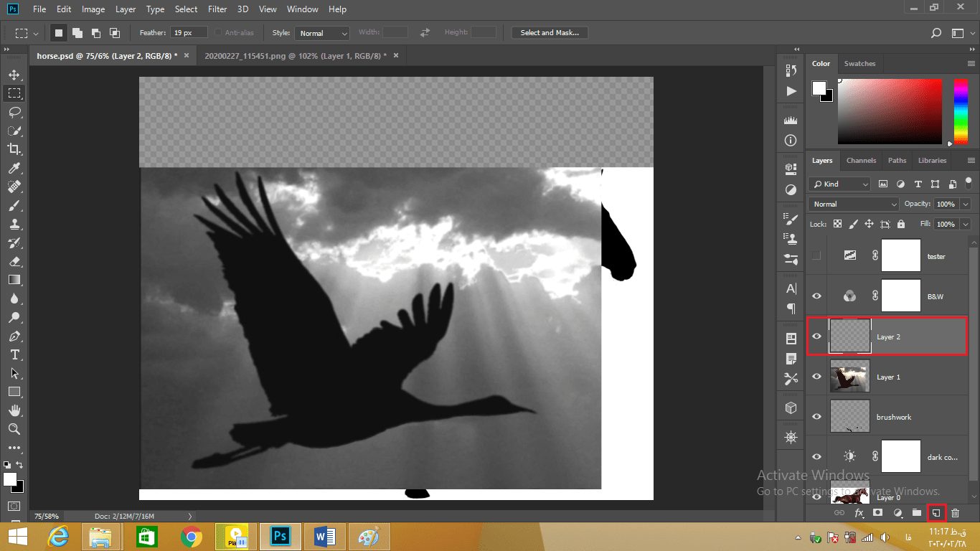This screenshot has width=980, height=551.
Task: Show the tester layer visibility box
Action: tap(816, 256)
